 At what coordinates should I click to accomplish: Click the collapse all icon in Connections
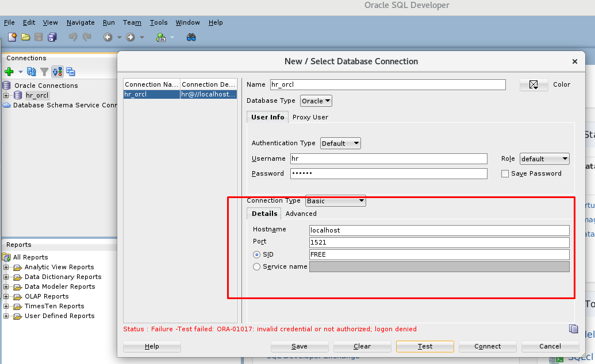tap(71, 71)
